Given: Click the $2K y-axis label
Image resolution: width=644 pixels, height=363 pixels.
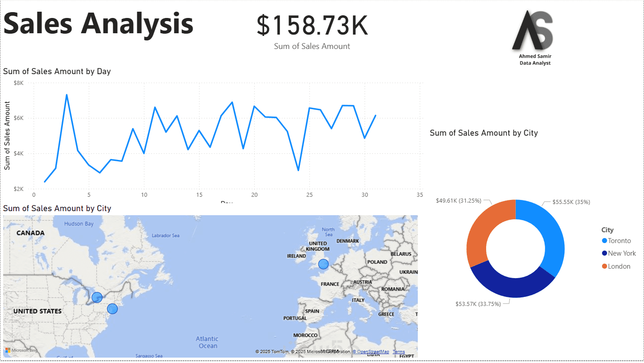Looking at the screenshot, I should [18, 189].
